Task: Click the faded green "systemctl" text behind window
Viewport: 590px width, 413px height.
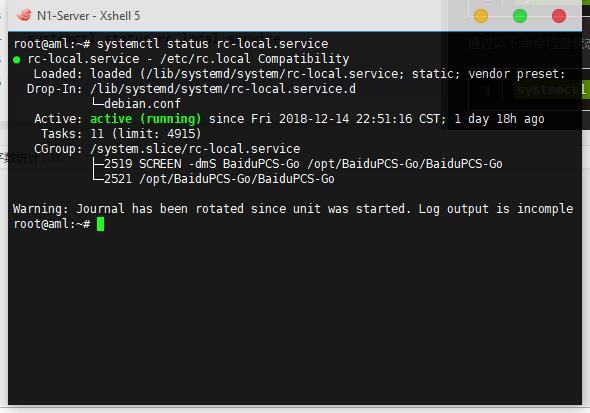Action: [550, 90]
